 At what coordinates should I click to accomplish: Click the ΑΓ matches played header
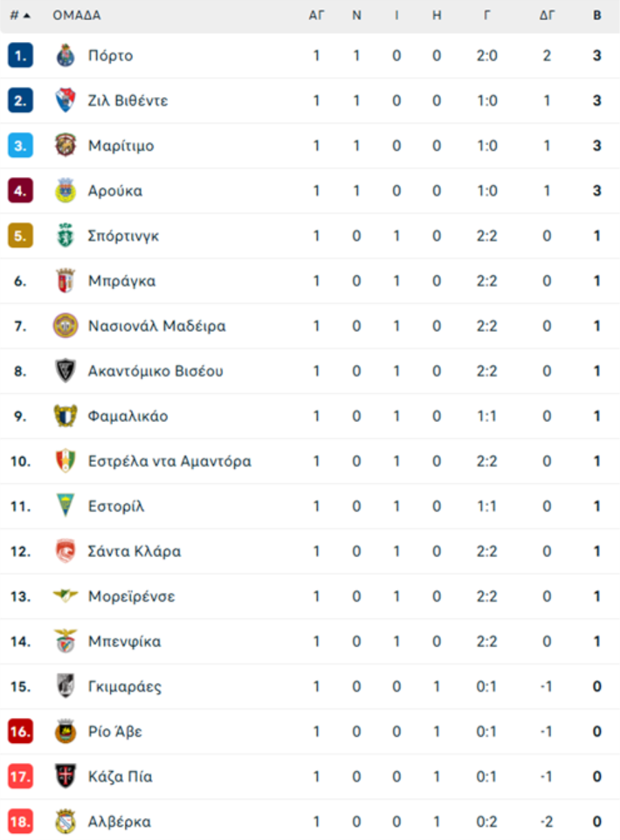click(316, 15)
